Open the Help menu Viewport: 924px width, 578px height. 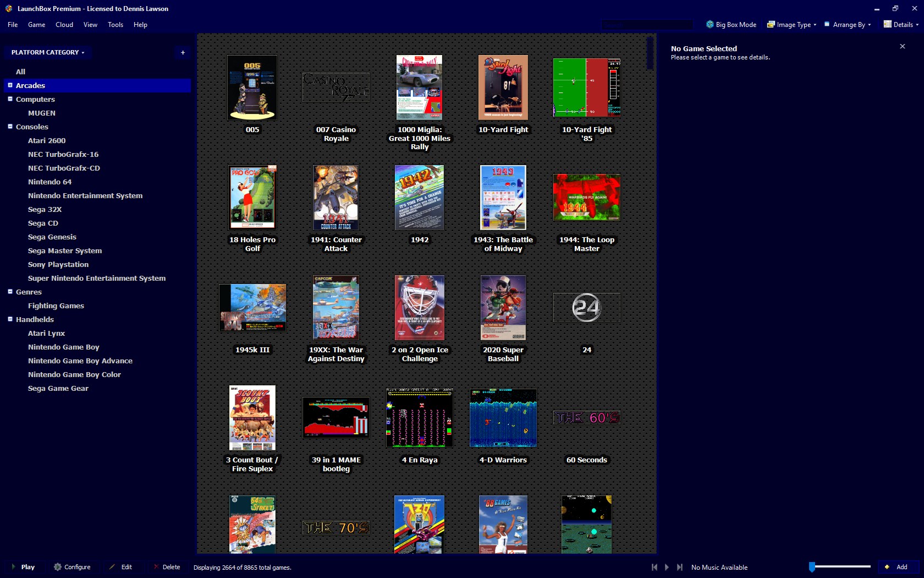[140, 25]
